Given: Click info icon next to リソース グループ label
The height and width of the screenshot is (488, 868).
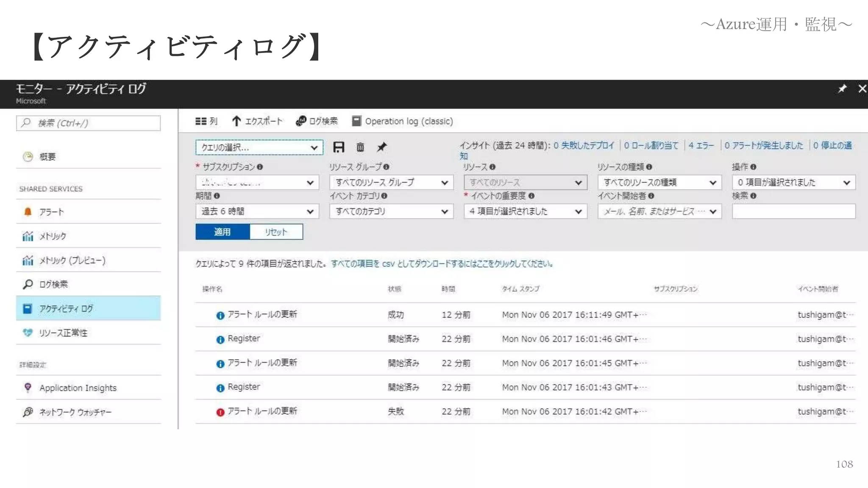Looking at the screenshot, I should click(386, 167).
